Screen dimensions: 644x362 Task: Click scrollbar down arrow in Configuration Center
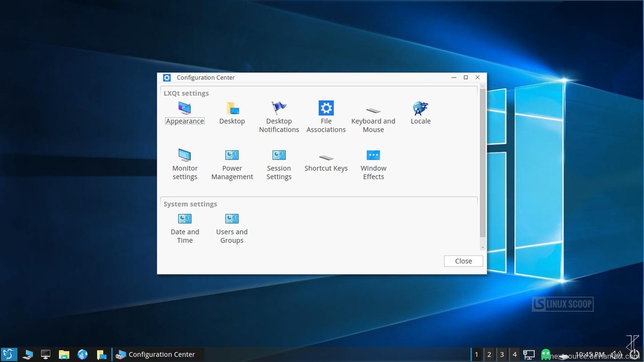pos(483,247)
